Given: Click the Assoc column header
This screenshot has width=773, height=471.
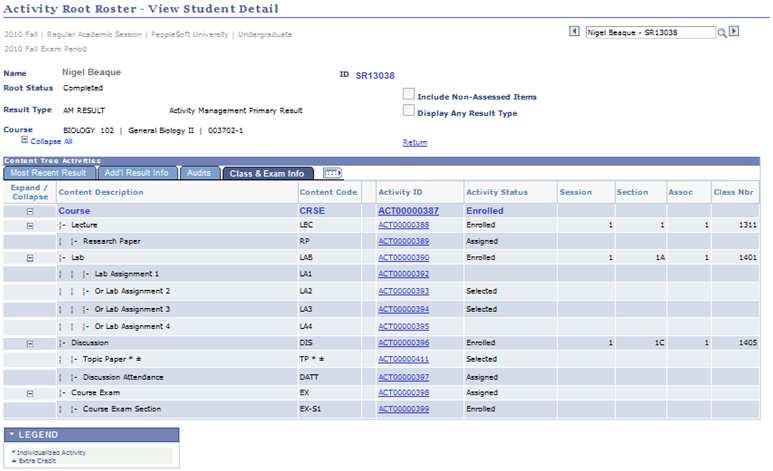Looking at the screenshot, I should pyautogui.click(x=680, y=192).
